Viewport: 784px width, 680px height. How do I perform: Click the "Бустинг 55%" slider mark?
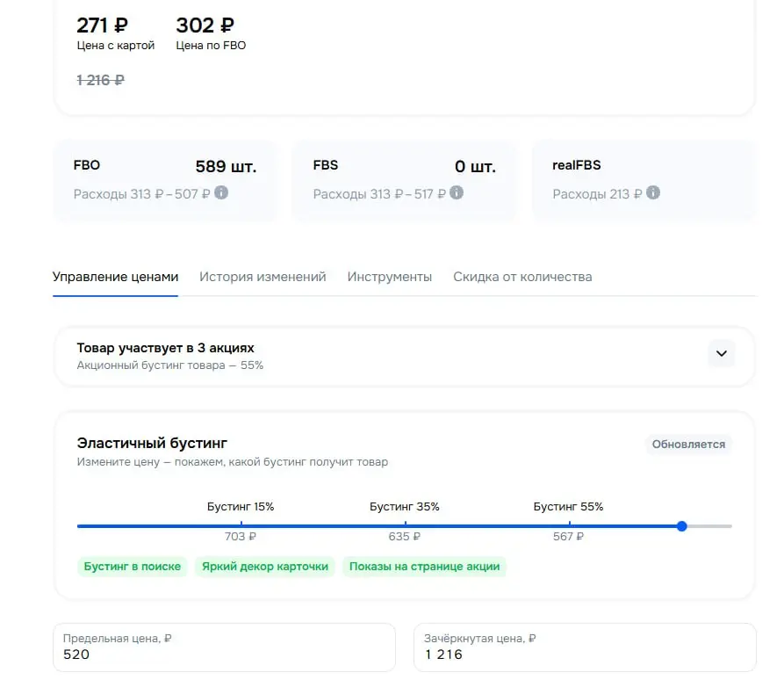click(x=569, y=507)
